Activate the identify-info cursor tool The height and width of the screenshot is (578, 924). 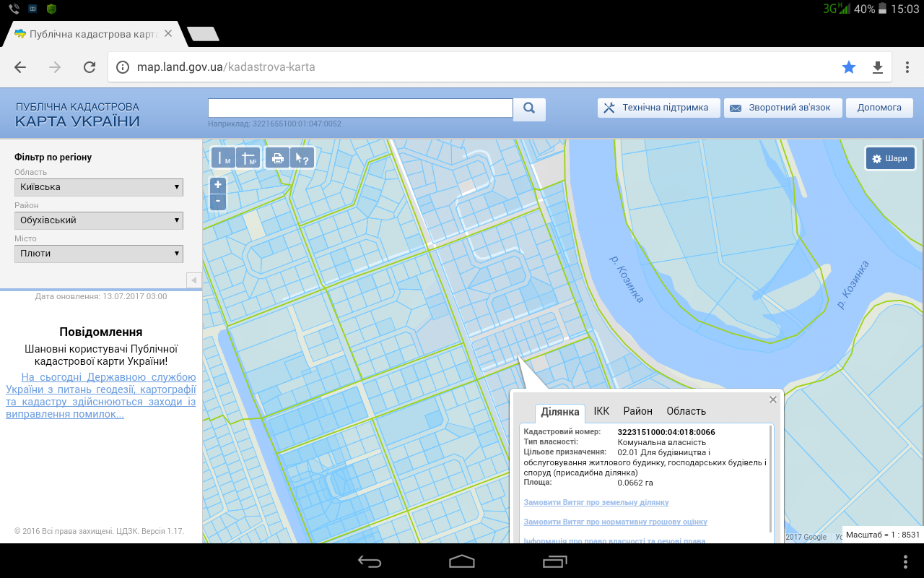pyautogui.click(x=302, y=158)
